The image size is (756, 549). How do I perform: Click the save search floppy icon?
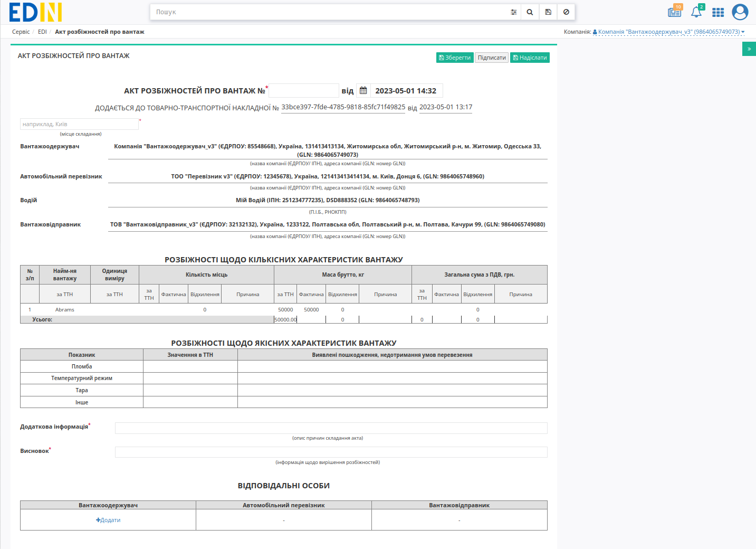point(548,12)
